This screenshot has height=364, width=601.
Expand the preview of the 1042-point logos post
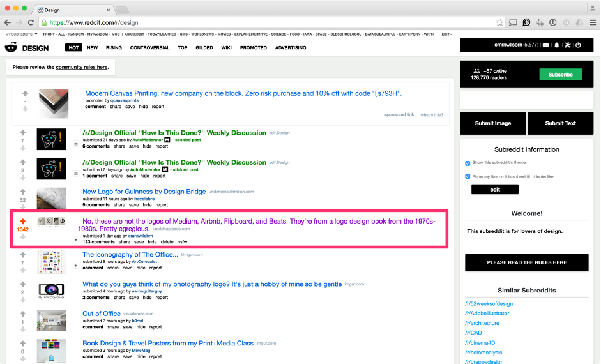coord(75,240)
